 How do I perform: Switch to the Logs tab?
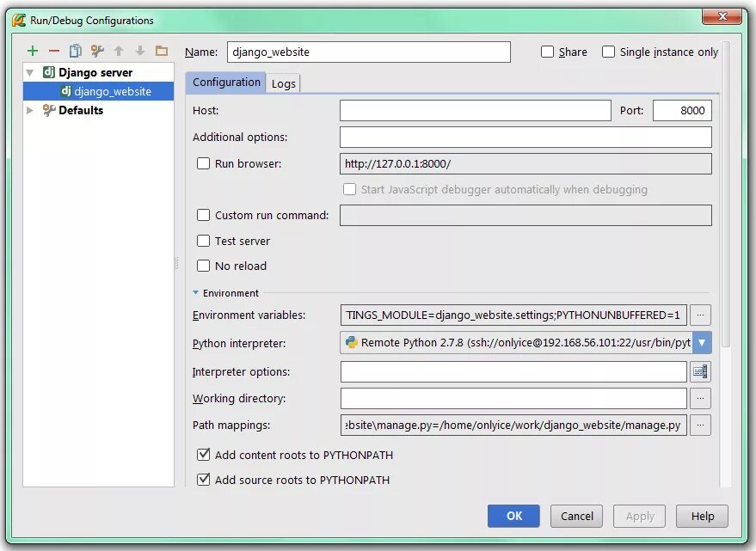[x=284, y=84]
